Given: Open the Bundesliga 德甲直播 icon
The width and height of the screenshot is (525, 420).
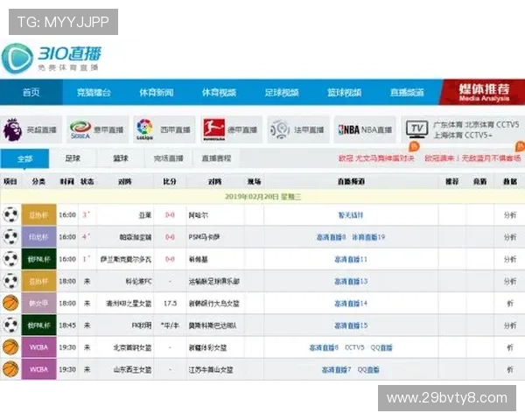Looking at the screenshot, I should point(214,129).
